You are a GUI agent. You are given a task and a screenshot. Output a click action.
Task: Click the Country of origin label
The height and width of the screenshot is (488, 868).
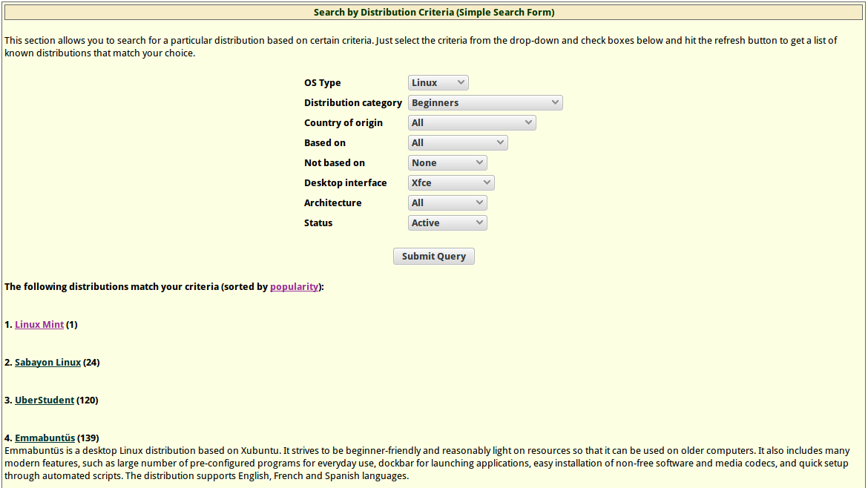click(x=343, y=123)
